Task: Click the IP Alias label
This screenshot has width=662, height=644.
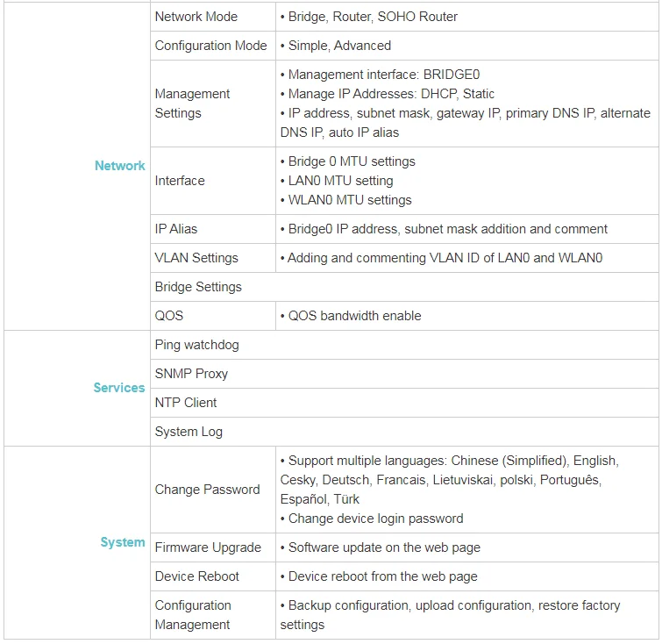Action: pos(176,229)
